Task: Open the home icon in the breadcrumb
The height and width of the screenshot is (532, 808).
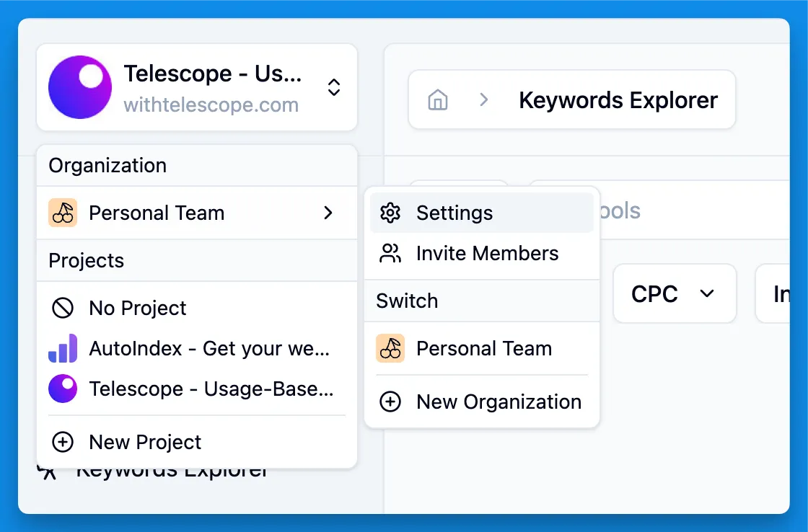Action: click(x=438, y=100)
